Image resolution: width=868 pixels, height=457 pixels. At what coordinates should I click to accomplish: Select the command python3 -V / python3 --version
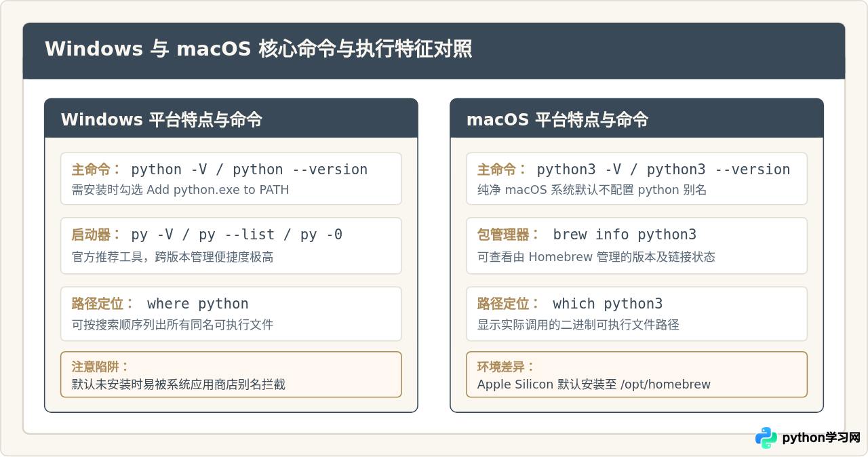click(x=663, y=170)
